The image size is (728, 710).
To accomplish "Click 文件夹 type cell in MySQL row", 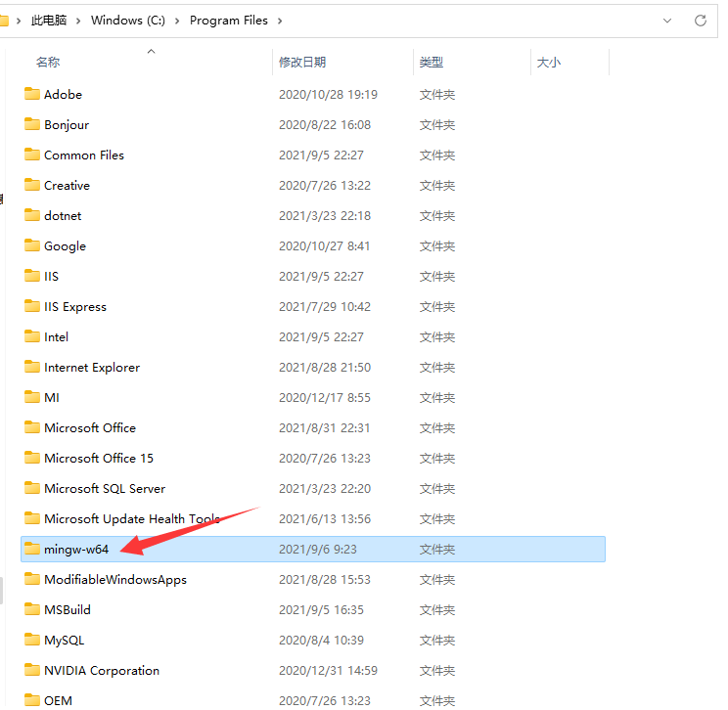I will [436, 641].
